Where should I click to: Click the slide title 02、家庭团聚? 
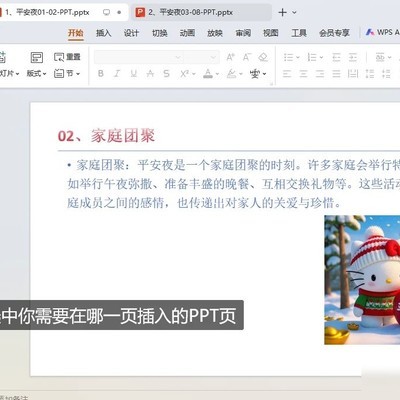(x=106, y=136)
